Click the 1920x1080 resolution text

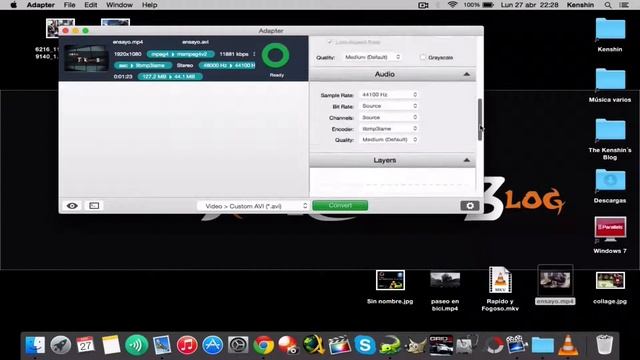click(128, 54)
